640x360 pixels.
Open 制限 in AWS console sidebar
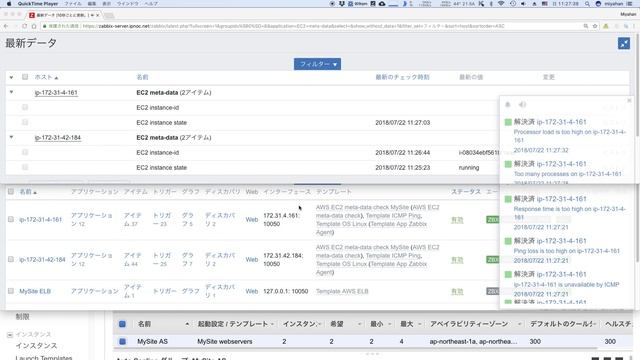(22, 316)
